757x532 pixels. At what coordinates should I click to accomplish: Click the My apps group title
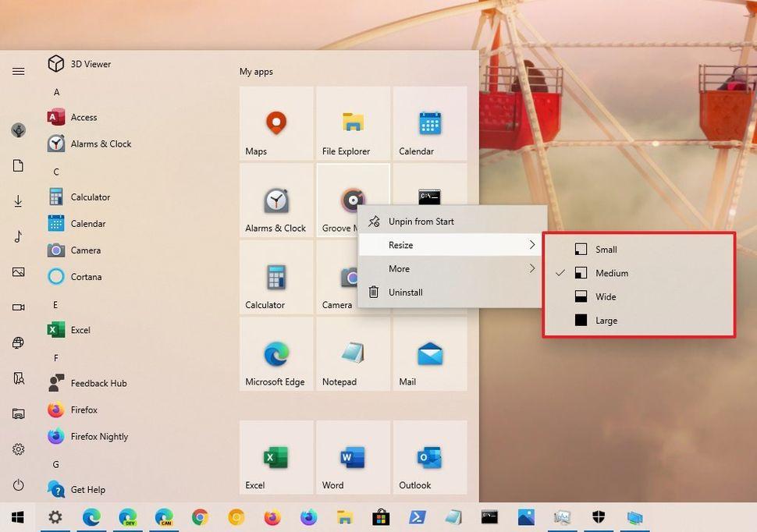click(256, 72)
